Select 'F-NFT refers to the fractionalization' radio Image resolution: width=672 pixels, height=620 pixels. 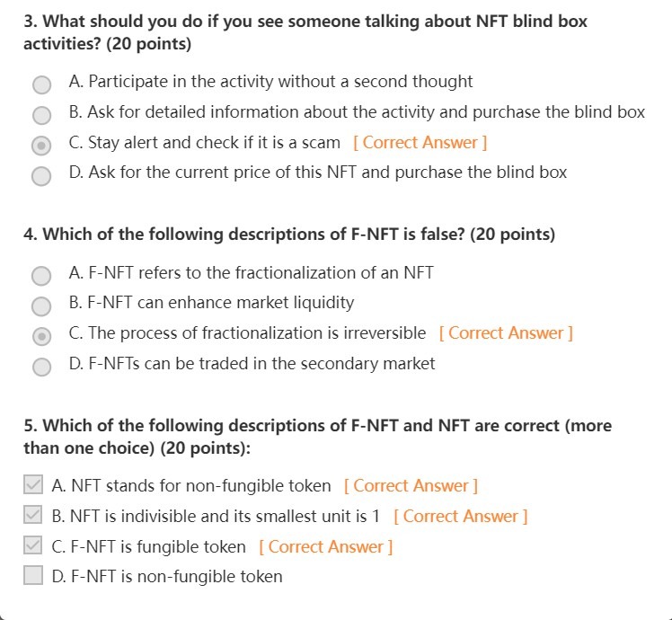(x=41, y=276)
